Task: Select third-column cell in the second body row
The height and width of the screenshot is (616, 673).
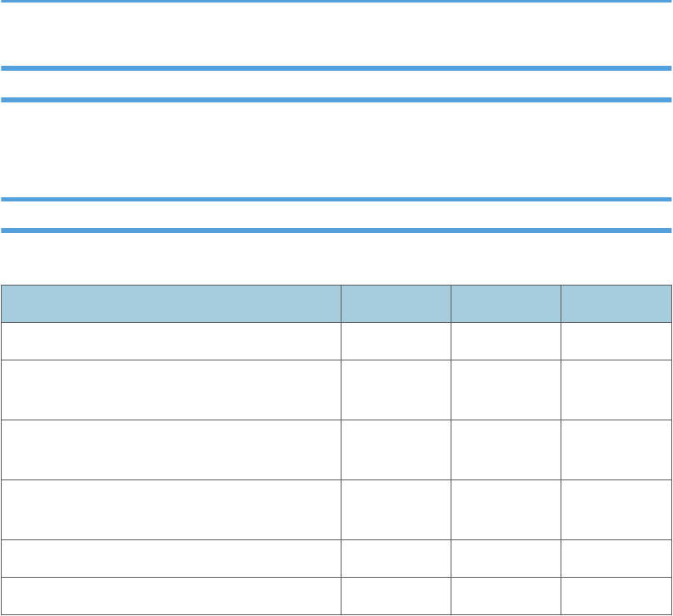Action: pyautogui.click(x=506, y=390)
